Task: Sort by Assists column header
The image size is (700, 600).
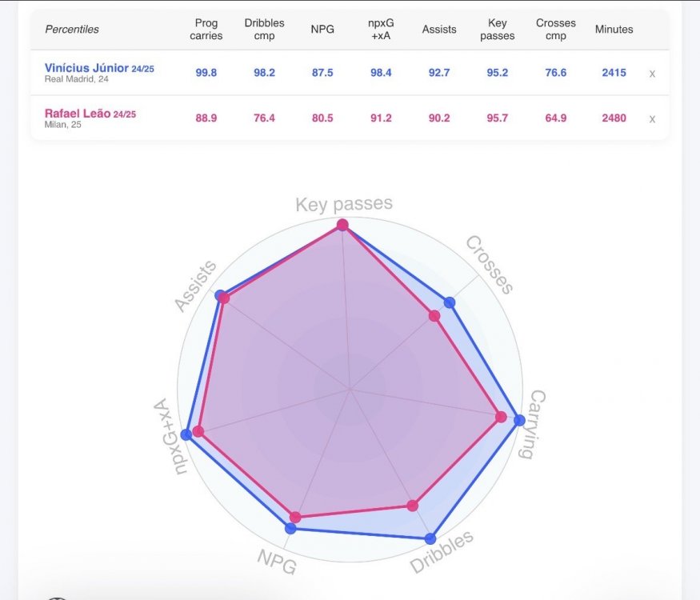Action: point(439,30)
